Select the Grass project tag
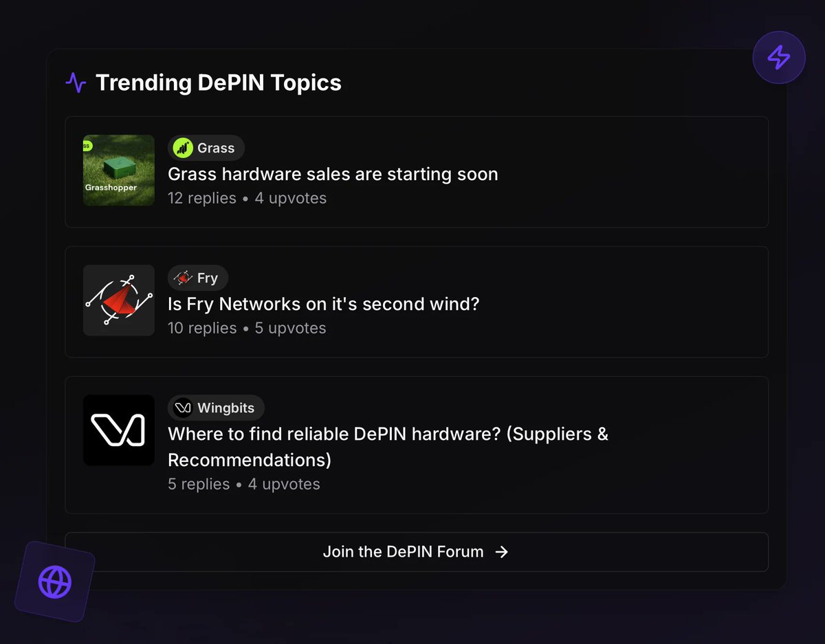 click(x=206, y=148)
